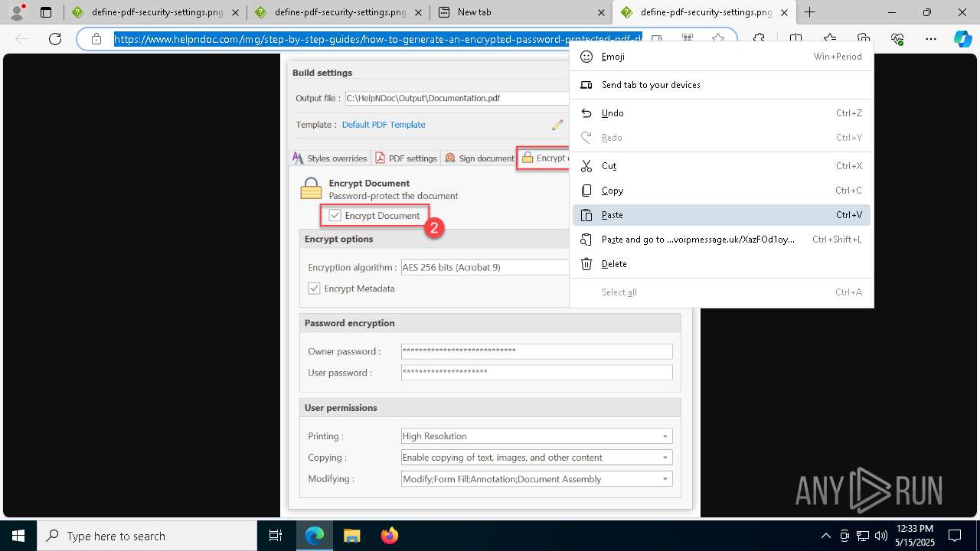The width and height of the screenshot is (980, 551).
Task: Select Delete from the context menu
Action: pos(721,264)
